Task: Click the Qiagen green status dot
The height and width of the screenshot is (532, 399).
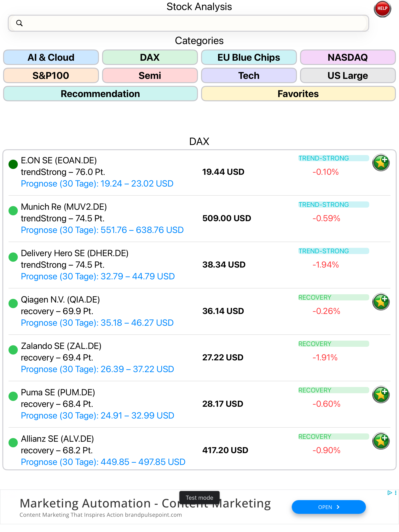Action: pyautogui.click(x=13, y=304)
